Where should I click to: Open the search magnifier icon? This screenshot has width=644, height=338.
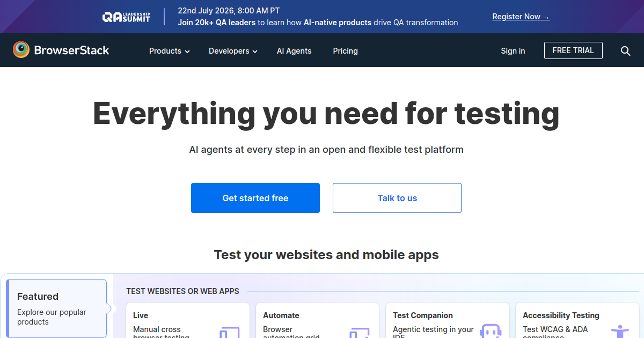coord(626,51)
